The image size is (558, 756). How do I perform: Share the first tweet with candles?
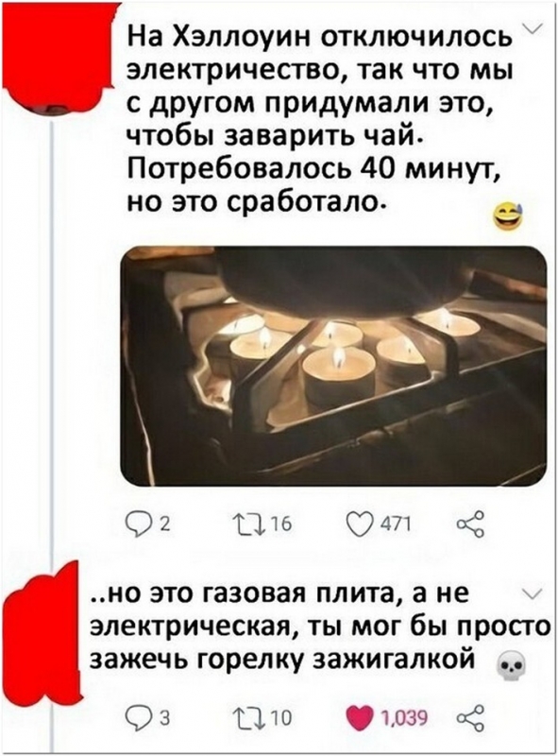tap(470, 525)
